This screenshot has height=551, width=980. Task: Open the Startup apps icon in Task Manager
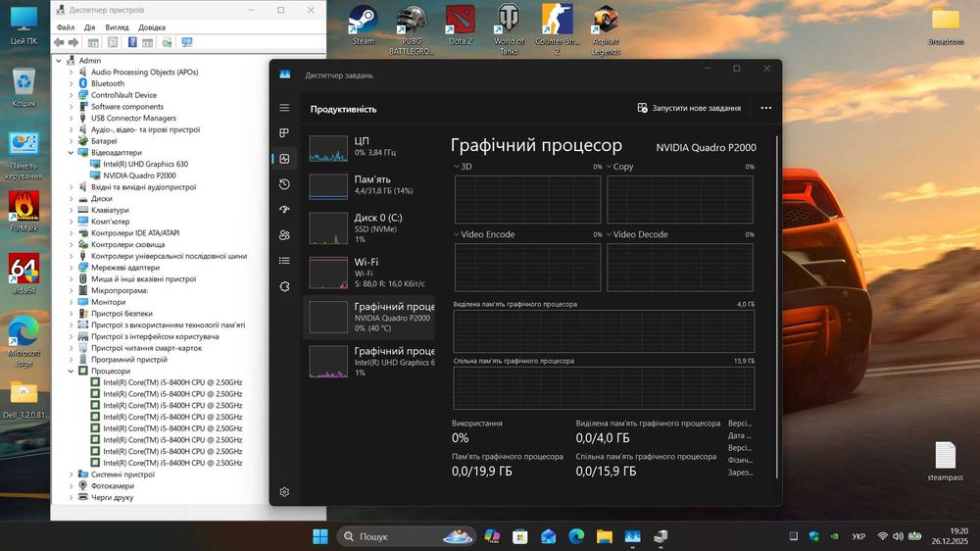pyautogui.click(x=284, y=210)
